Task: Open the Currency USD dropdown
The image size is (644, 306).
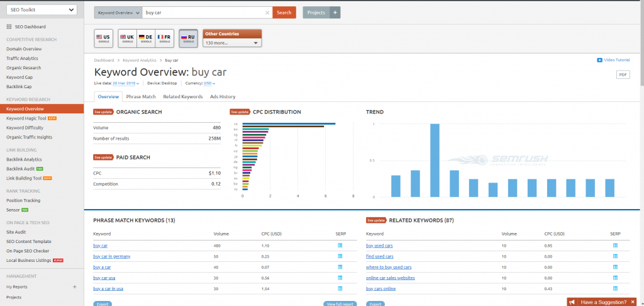Action: pos(209,83)
